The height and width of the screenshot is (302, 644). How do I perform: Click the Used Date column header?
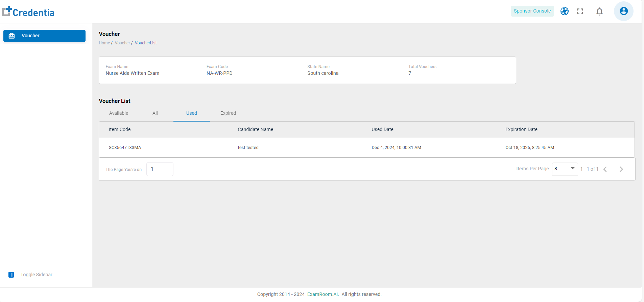pyautogui.click(x=382, y=129)
